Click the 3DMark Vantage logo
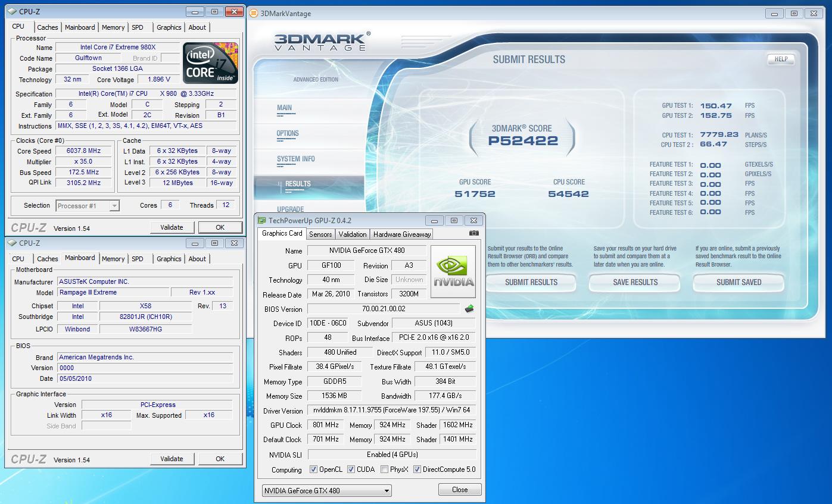Viewport: 832px width, 504px height. pyautogui.click(x=322, y=42)
